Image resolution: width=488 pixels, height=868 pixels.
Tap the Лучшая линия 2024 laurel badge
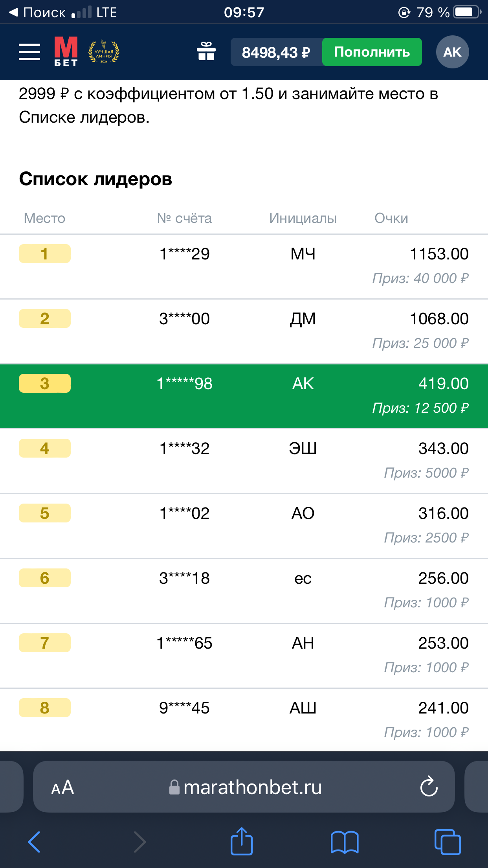pyautogui.click(x=104, y=51)
